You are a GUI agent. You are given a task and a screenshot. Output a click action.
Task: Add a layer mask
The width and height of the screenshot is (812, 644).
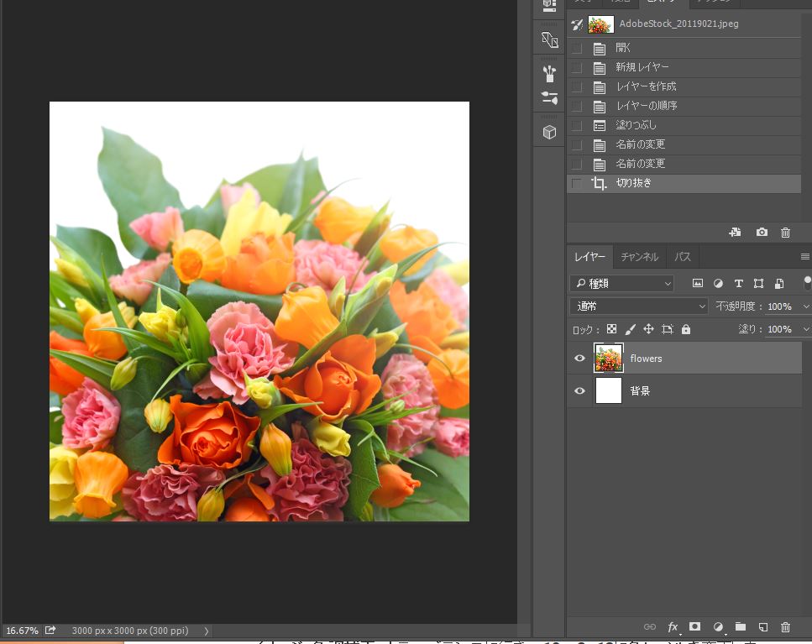click(x=695, y=627)
